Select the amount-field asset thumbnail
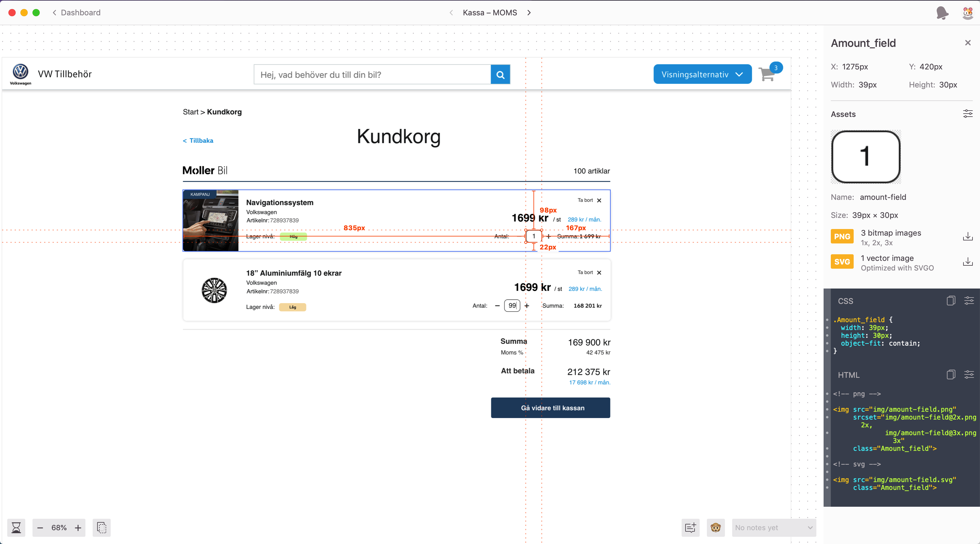The width and height of the screenshot is (980, 544). [866, 157]
